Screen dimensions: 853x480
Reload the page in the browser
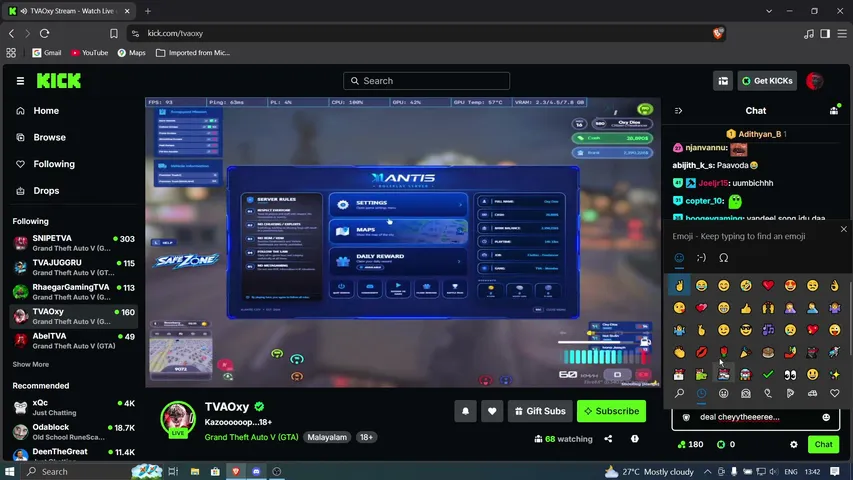pos(45,33)
